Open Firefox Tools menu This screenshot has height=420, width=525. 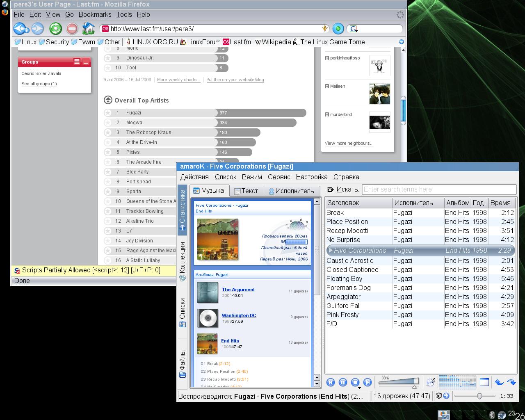point(124,15)
